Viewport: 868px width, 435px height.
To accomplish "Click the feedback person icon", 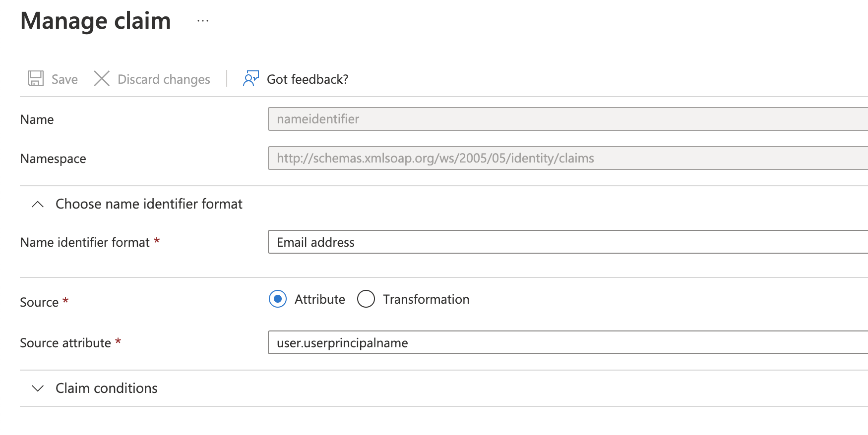I will [x=251, y=79].
